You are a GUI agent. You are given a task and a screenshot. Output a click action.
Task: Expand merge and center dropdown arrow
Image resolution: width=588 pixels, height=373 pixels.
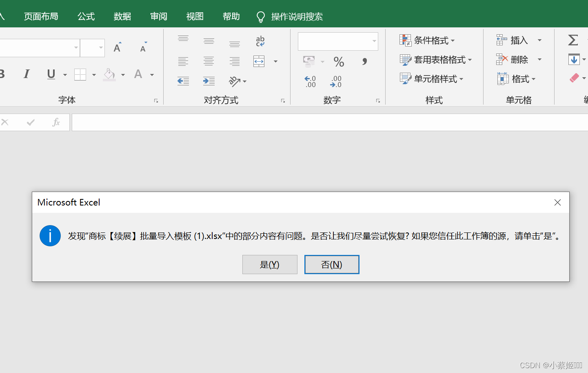pos(275,62)
